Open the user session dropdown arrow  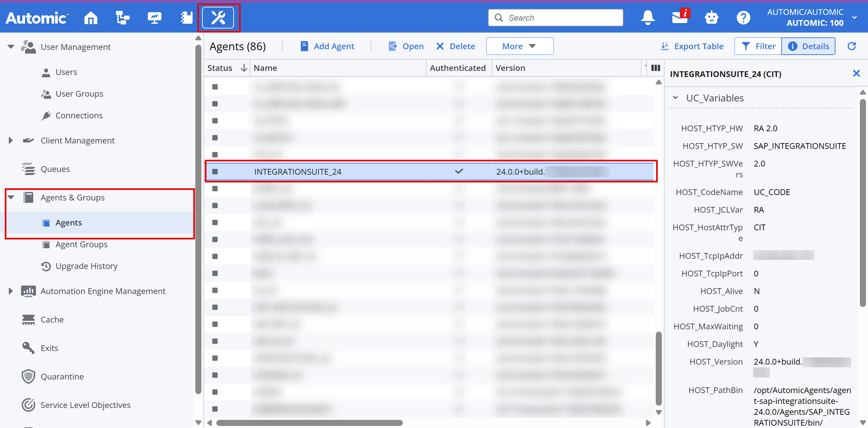[854, 18]
